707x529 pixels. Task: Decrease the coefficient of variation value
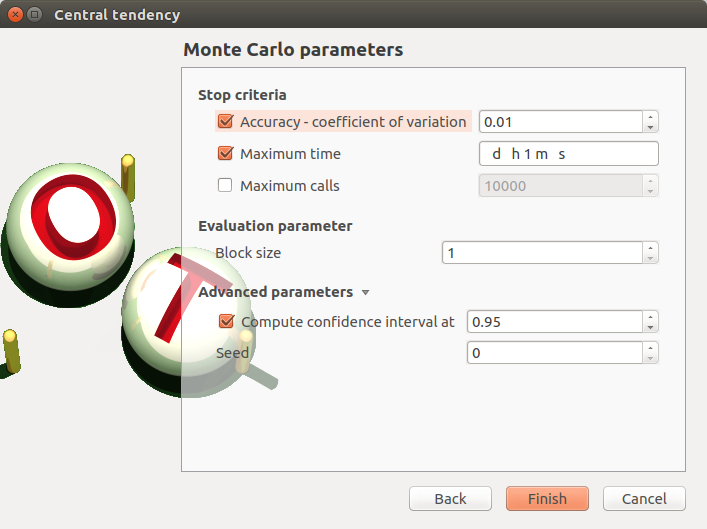651,127
